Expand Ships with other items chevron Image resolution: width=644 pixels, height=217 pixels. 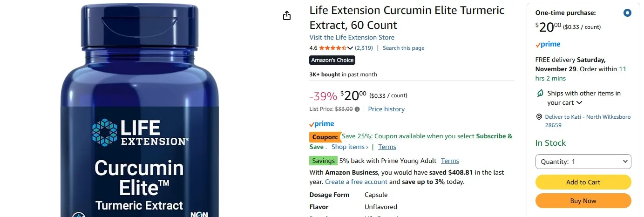[x=579, y=103]
